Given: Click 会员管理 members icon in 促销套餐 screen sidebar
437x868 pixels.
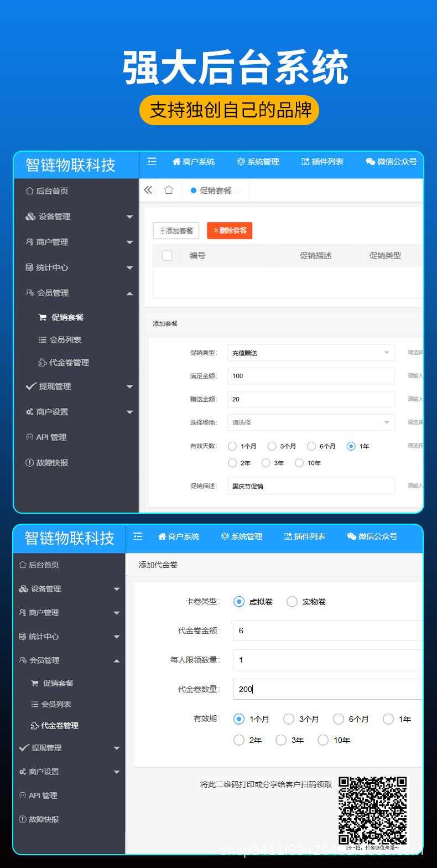Looking at the screenshot, I should 30,293.
